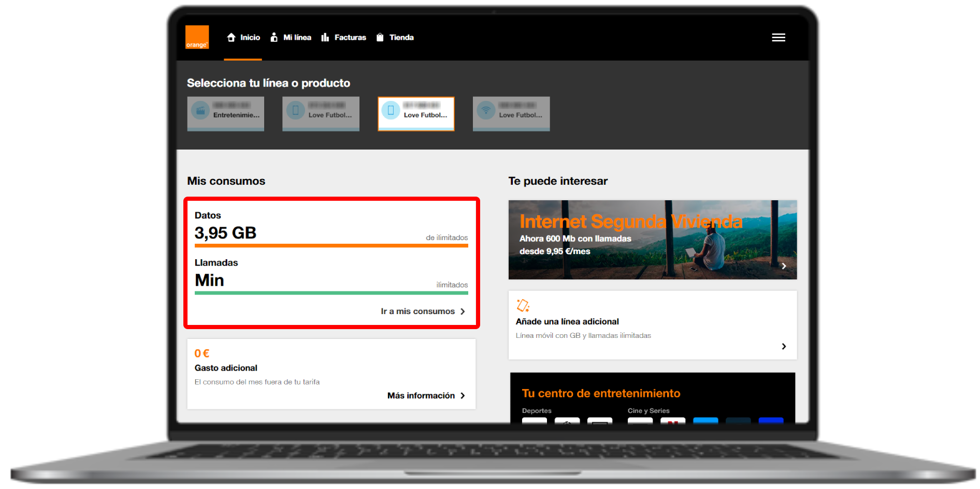Click the orange Datos usage bar
This screenshot has height=489, width=980.
tap(332, 246)
